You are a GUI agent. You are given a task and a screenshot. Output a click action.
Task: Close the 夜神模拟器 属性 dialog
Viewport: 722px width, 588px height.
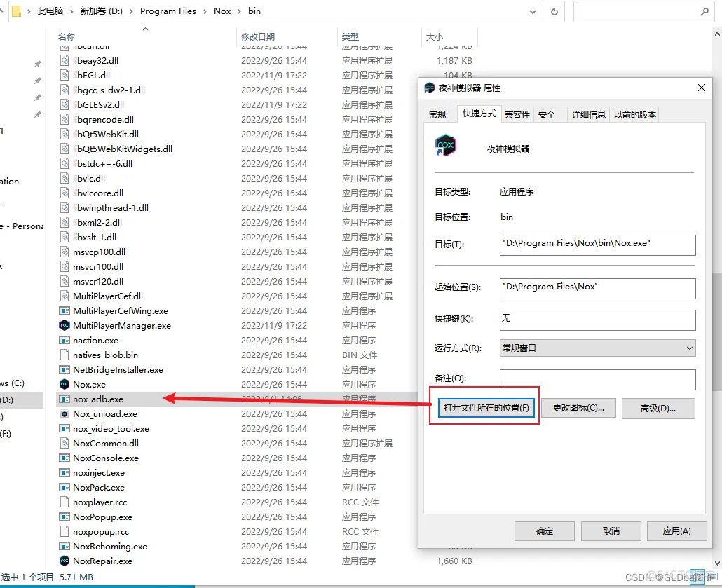[701, 88]
